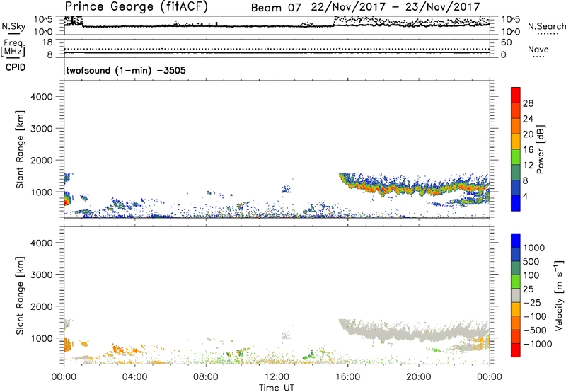Click the 'Slant Range [km]' label of Velocity panel

(20, 296)
